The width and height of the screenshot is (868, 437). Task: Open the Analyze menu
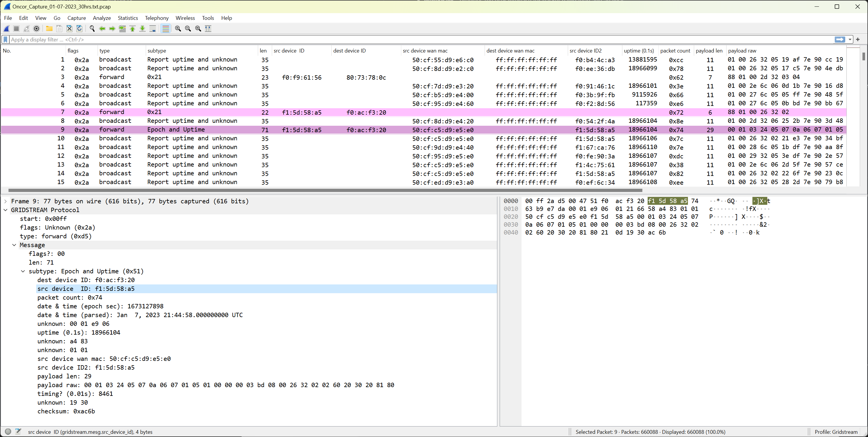[x=102, y=18]
